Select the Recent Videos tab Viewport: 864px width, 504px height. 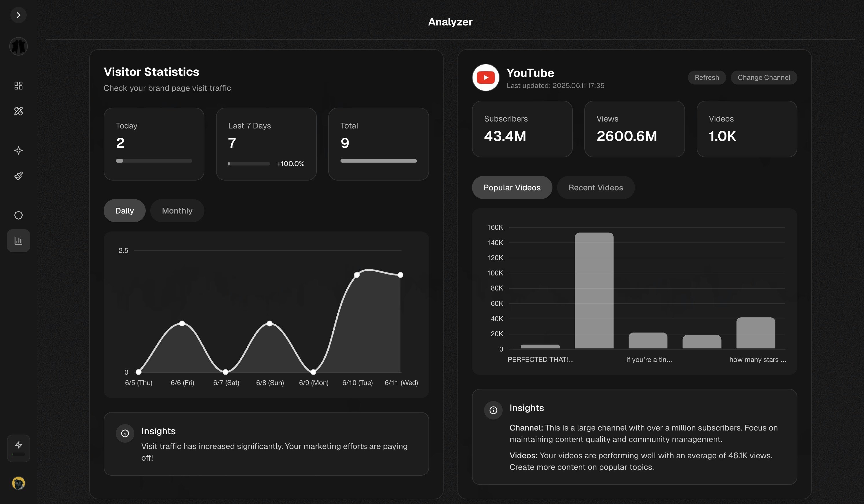[x=596, y=187]
